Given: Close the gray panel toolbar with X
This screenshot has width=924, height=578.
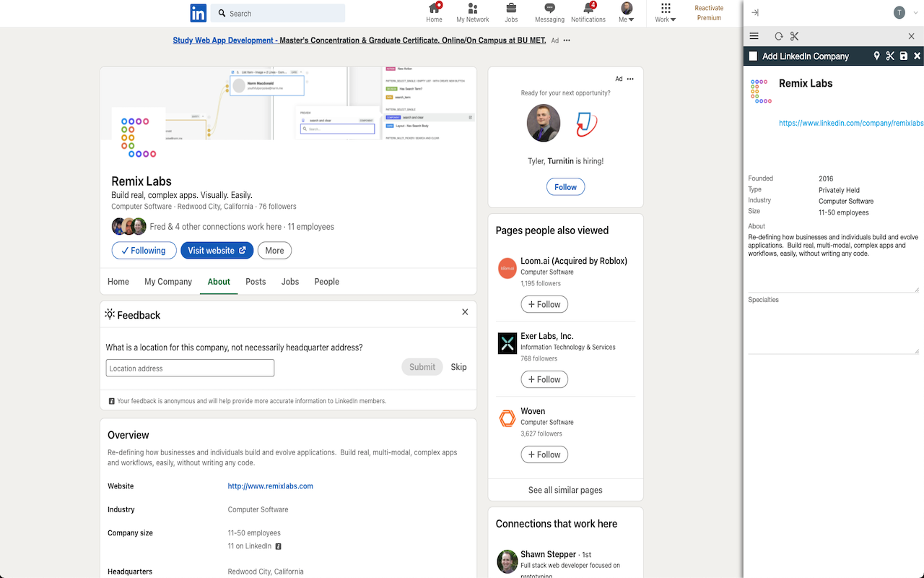Looking at the screenshot, I should (x=911, y=36).
